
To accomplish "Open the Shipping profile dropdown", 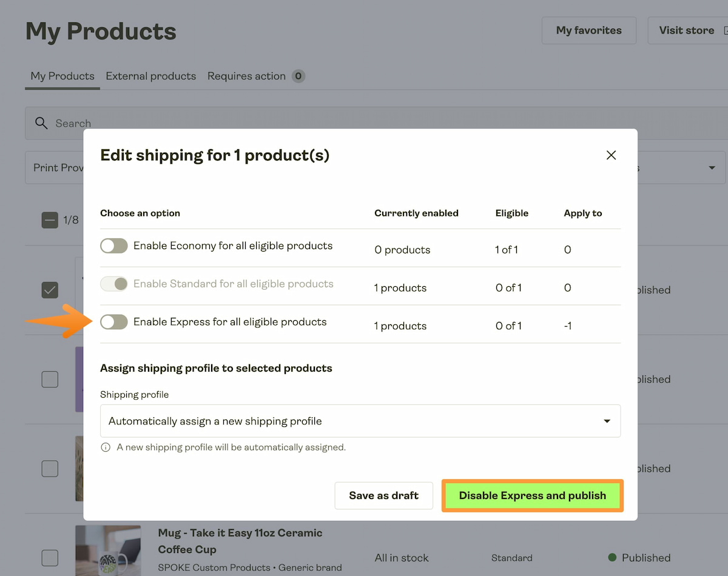I will point(361,420).
